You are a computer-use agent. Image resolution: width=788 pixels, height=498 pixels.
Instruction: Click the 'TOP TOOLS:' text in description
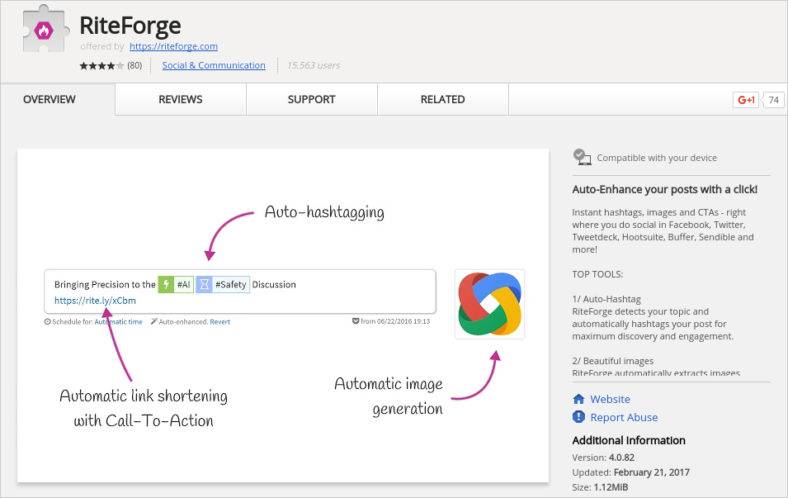(x=597, y=274)
